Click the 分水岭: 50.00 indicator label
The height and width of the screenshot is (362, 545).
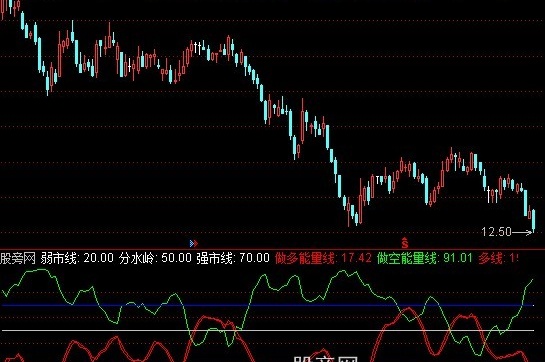pyautogui.click(x=155, y=258)
